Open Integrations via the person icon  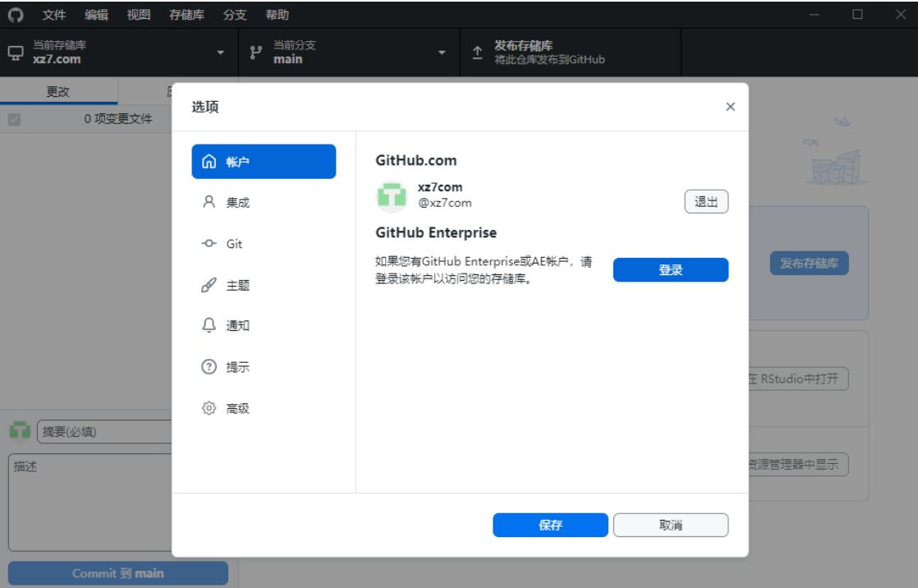pyautogui.click(x=209, y=203)
